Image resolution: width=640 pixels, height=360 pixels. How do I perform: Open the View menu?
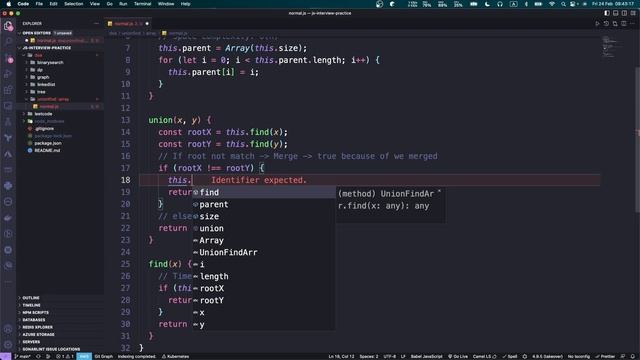click(x=95, y=4)
